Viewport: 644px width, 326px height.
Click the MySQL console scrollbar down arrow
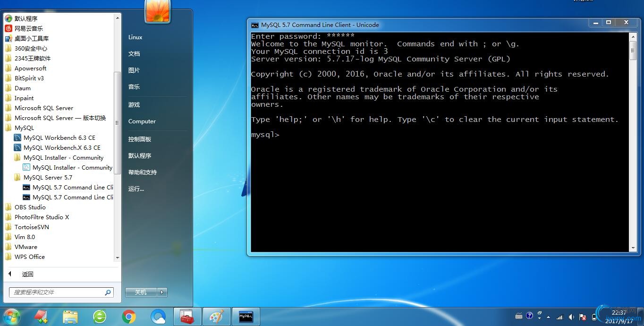tap(633, 248)
